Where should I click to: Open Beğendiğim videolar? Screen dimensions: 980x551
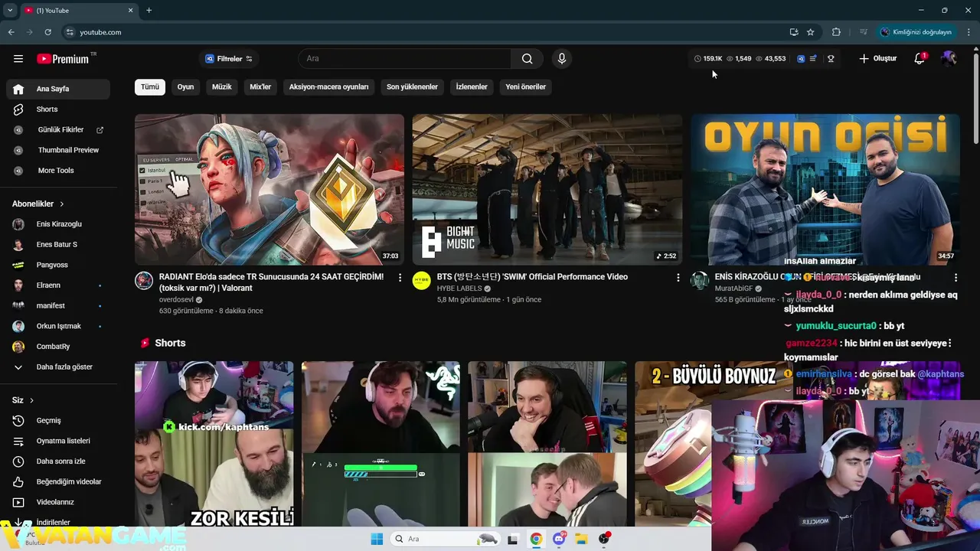click(x=58, y=481)
